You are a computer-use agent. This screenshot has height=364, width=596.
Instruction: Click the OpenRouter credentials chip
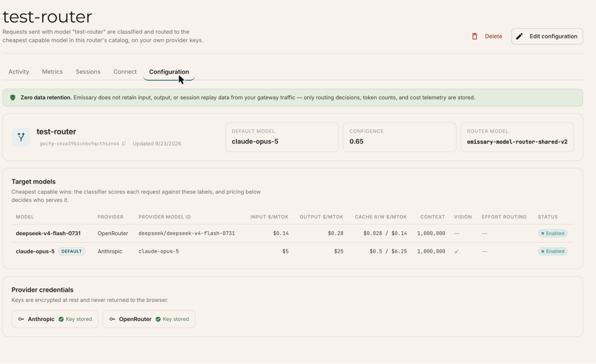[x=149, y=319]
